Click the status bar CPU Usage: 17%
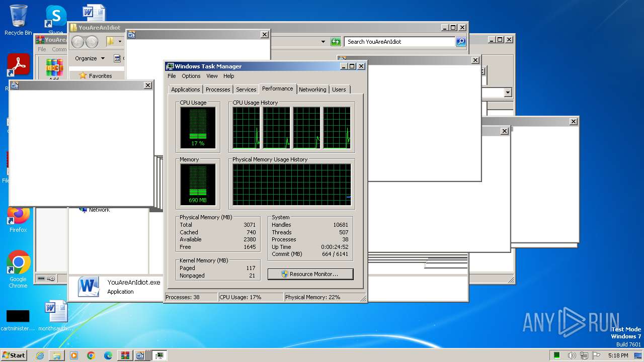Image resolution: width=644 pixels, height=362 pixels. [x=251, y=297]
